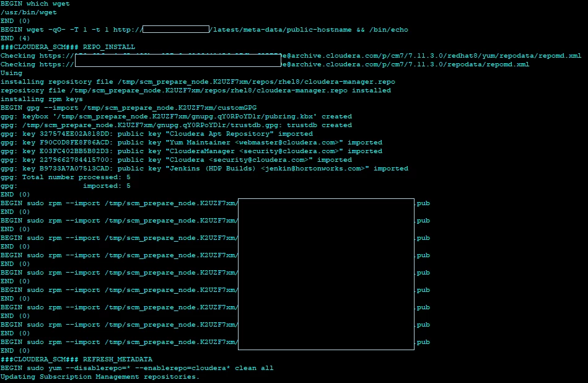Select gpg key ID 2279662784415700
This screenshot has height=383, width=588.
coord(74,160)
